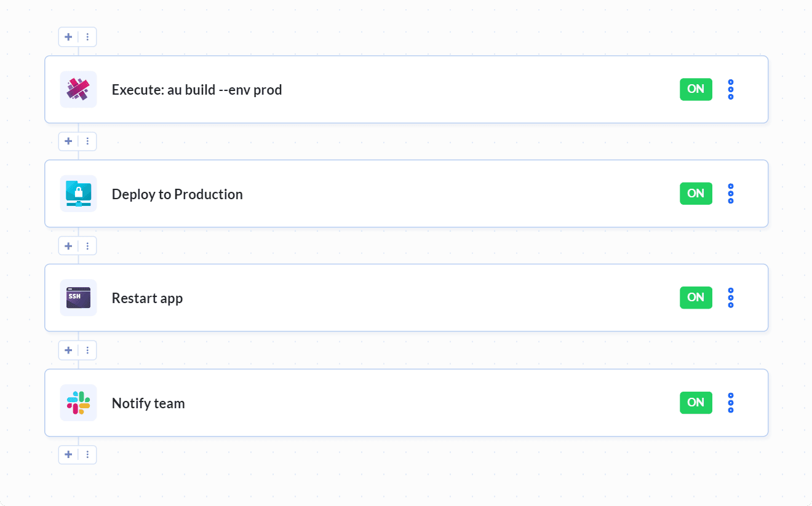Click the kebab menu on Restart app
Image resolution: width=812 pixels, height=506 pixels.
(x=730, y=298)
